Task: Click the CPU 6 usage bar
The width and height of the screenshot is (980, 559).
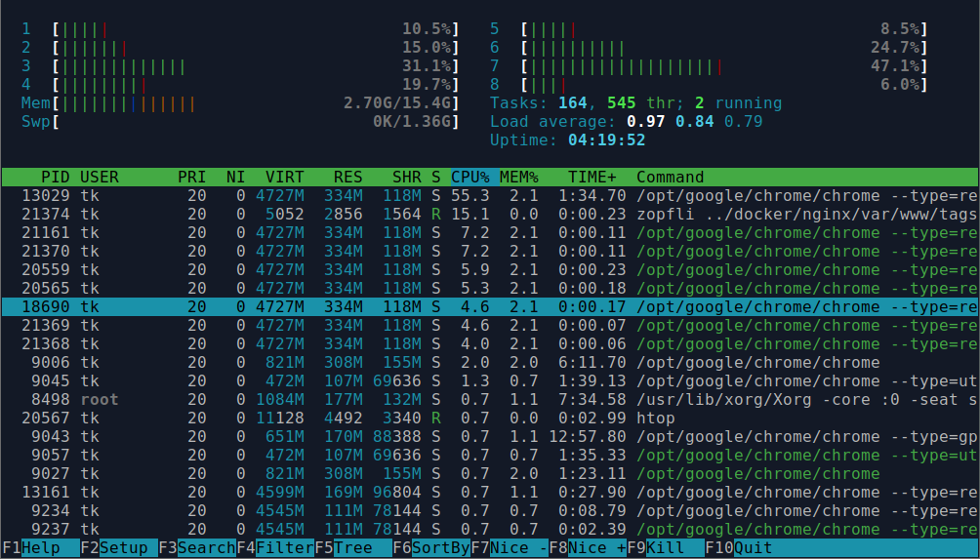Action: [x=725, y=48]
